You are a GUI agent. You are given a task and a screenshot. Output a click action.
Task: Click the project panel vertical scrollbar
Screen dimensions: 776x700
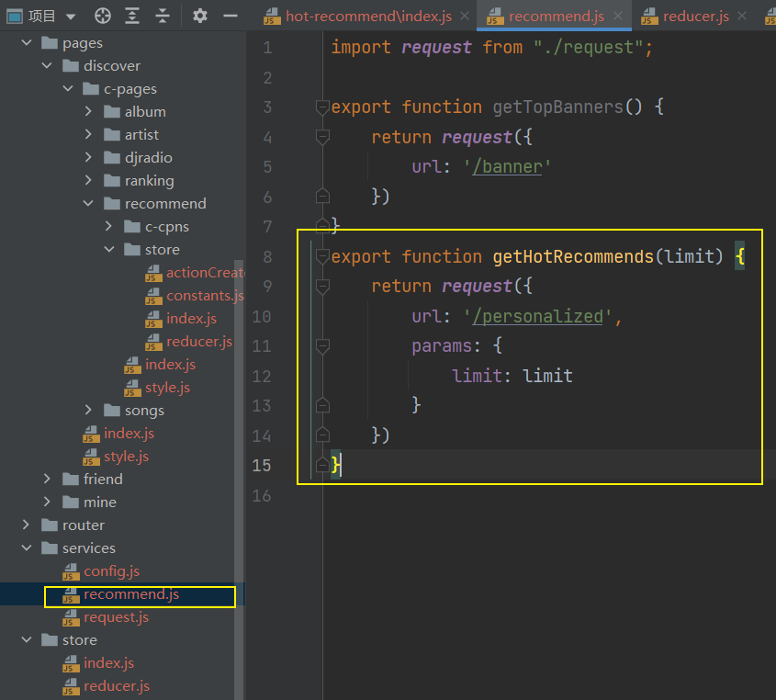(239, 480)
